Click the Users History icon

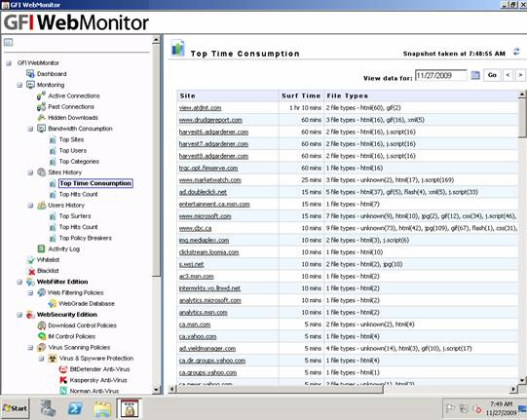[x=41, y=205]
